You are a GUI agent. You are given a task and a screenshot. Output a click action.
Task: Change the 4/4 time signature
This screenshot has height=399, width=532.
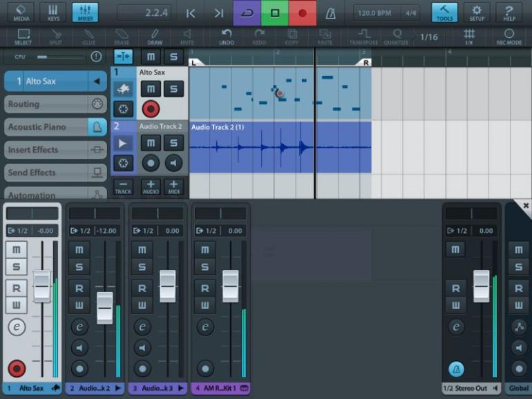[410, 13]
